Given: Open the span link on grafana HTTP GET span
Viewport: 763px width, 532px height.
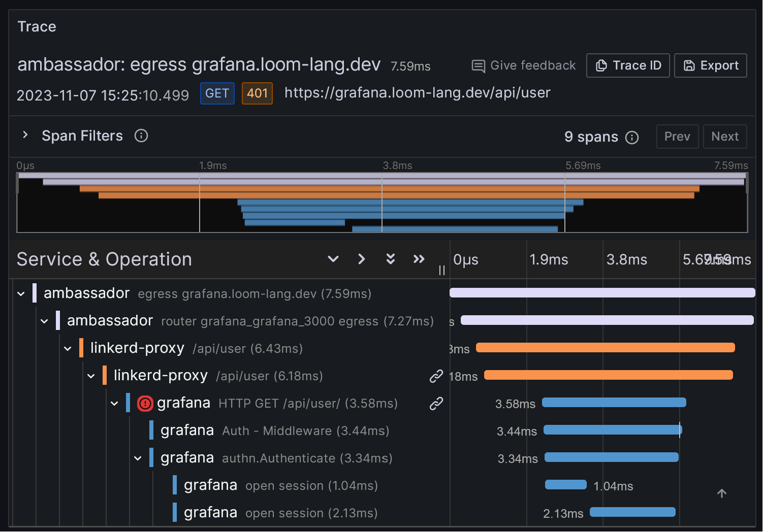Looking at the screenshot, I should 436,404.
